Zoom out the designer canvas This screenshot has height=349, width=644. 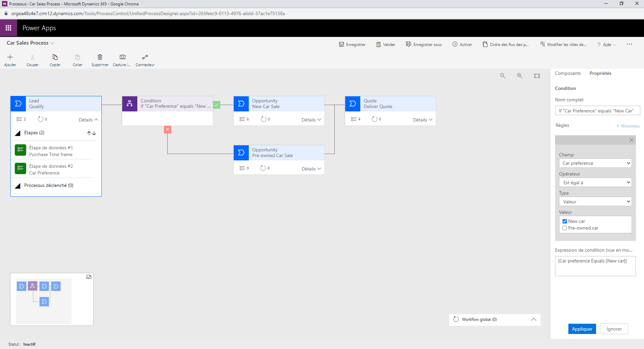[503, 76]
